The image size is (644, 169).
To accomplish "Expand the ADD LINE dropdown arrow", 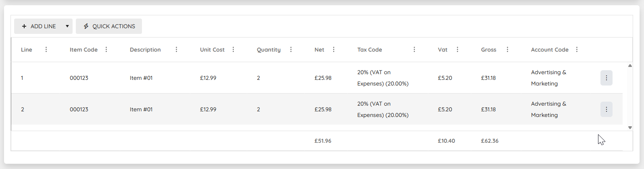I will pos(67,26).
